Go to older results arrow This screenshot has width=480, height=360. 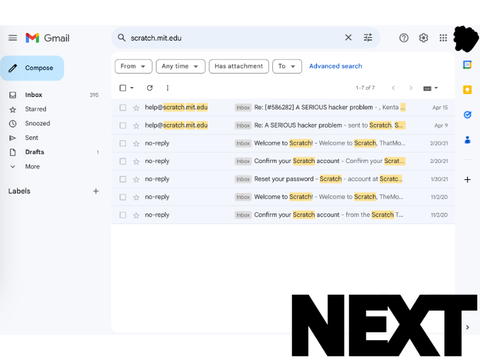point(411,88)
